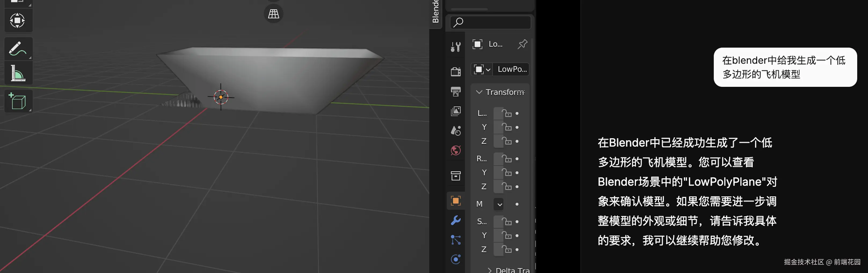The width and height of the screenshot is (868, 273).
Task: Click the Scale X animate dot
Action: click(517, 222)
